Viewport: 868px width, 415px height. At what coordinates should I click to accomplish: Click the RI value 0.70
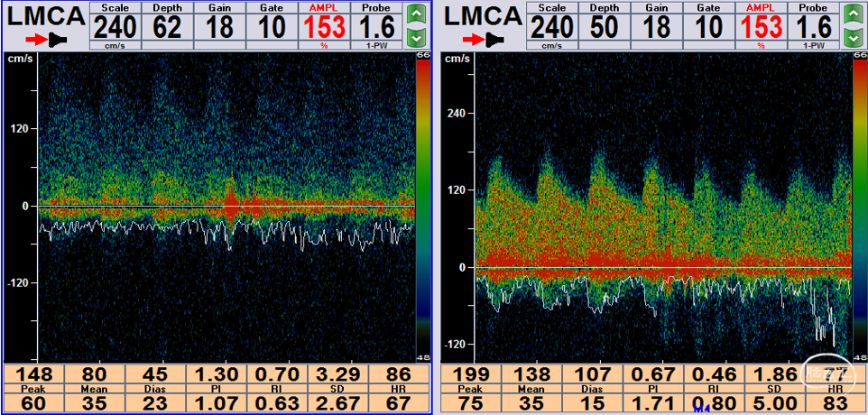click(x=276, y=374)
